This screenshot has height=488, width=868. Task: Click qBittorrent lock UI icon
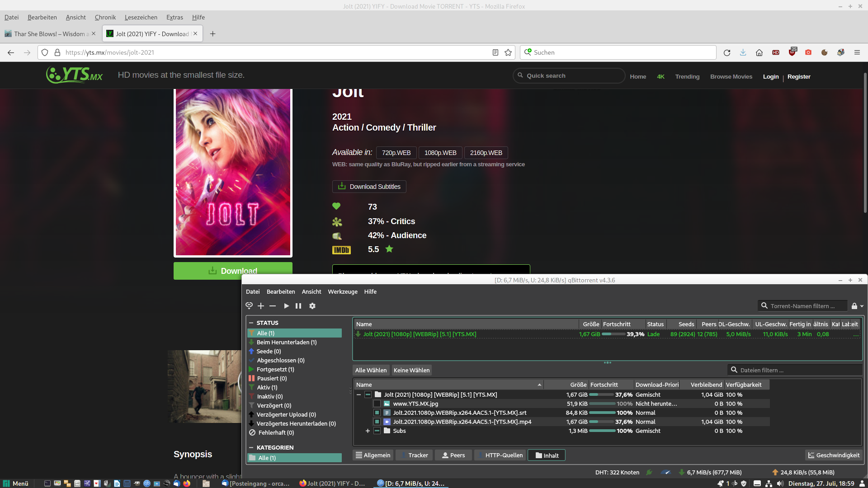tap(854, 306)
